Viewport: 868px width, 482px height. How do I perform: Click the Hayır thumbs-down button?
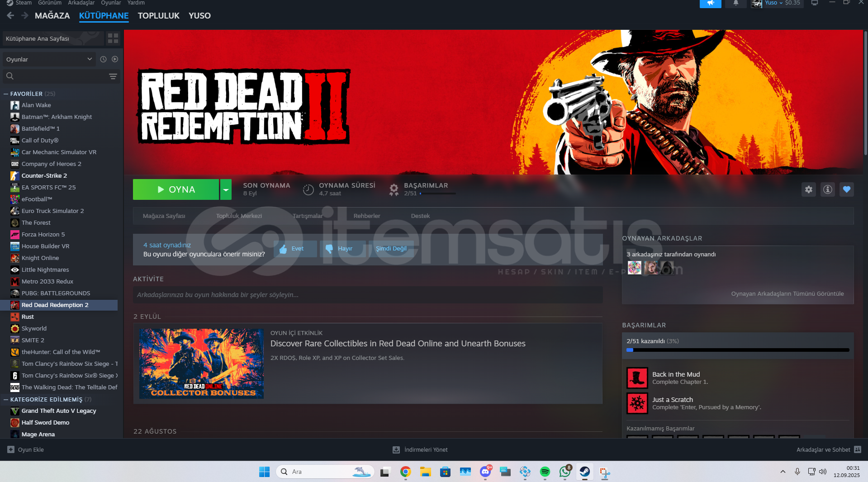343,249
